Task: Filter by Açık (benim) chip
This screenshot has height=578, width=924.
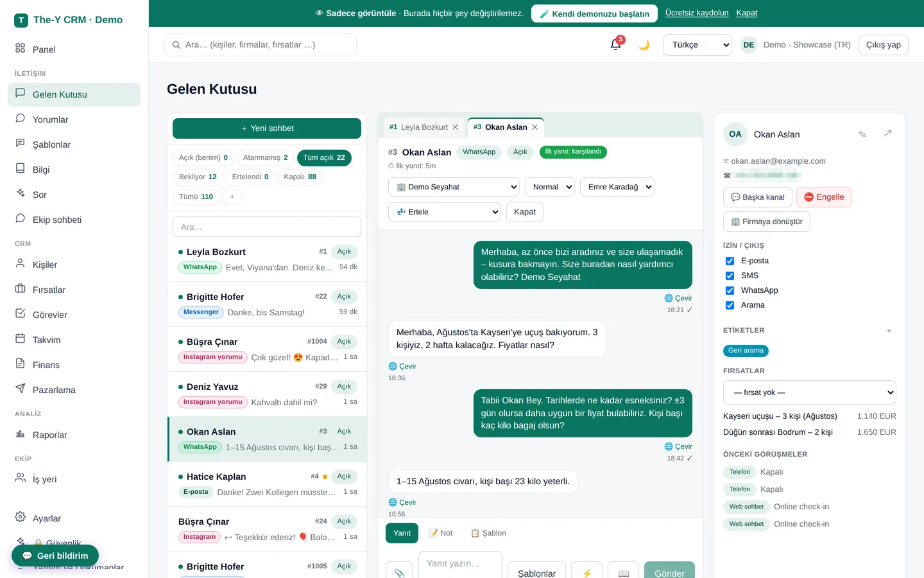Action: [203, 157]
